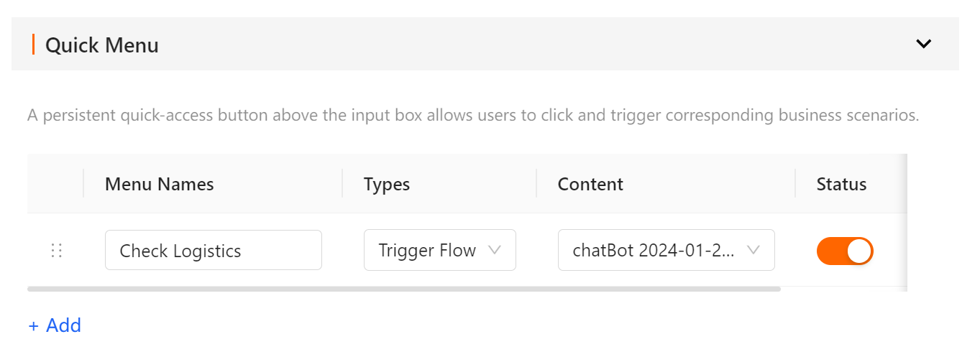Click the Menu Names column header

[160, 184]
